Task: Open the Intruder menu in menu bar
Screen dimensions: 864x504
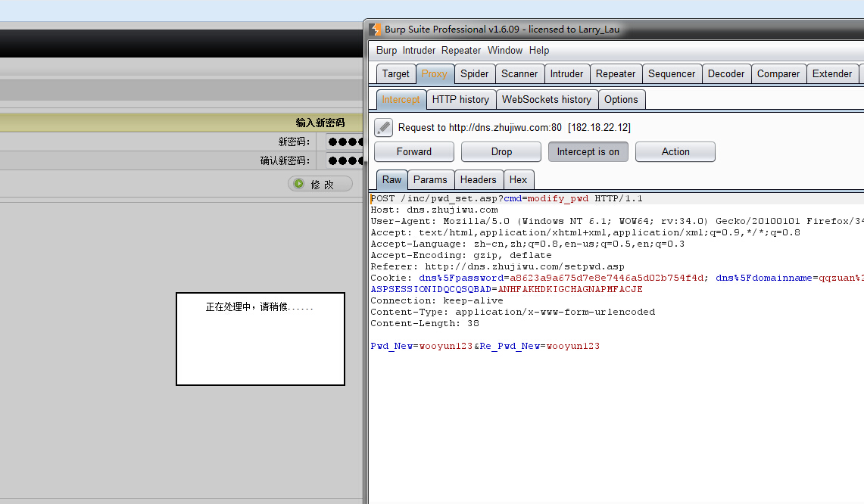Action: pyautogui.click(x=419, y=50)
